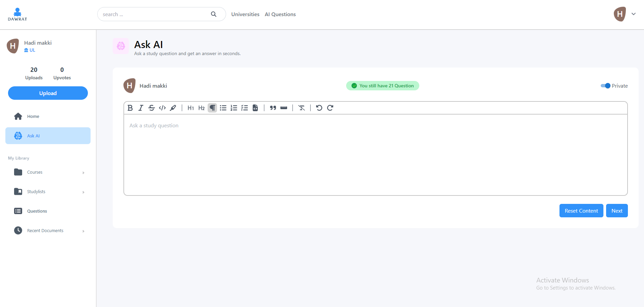Clear text formatting
Screen dimensions: 644x307
coord(302,108)
